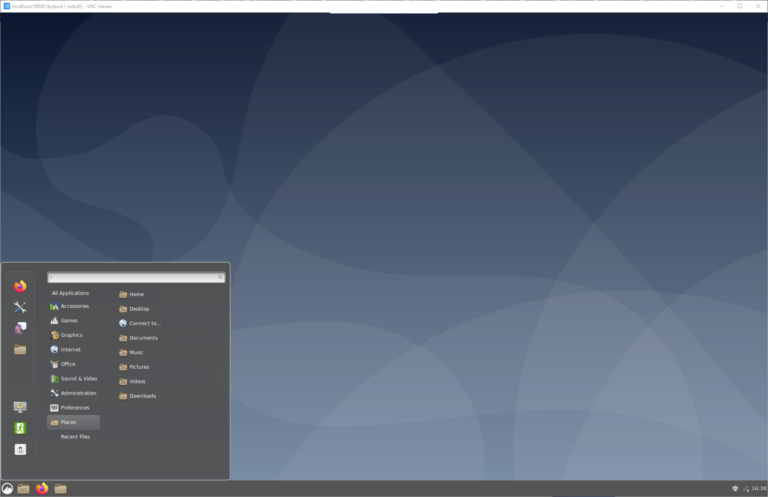
Task: Launch Firefox from the menu favorites sidebar
Action: coord(20,286)
